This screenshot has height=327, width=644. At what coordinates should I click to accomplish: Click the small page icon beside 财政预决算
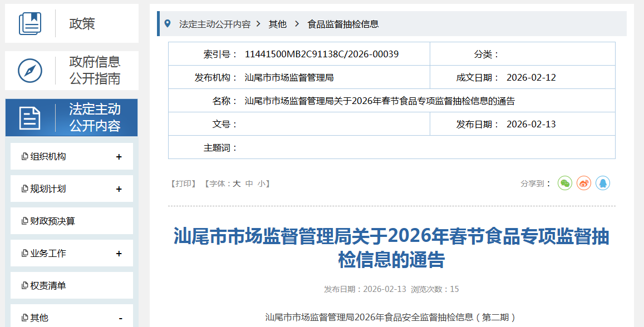click(24, 221)
